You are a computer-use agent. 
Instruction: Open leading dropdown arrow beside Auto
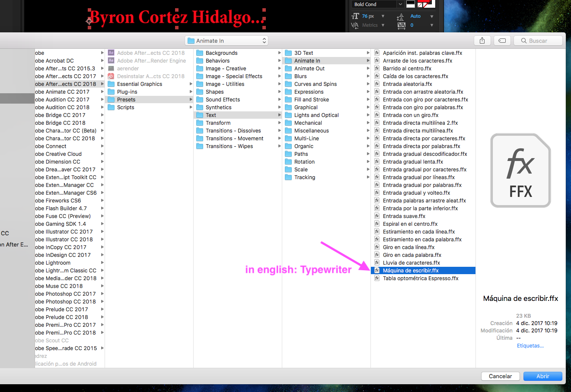[x=432, y=16]
